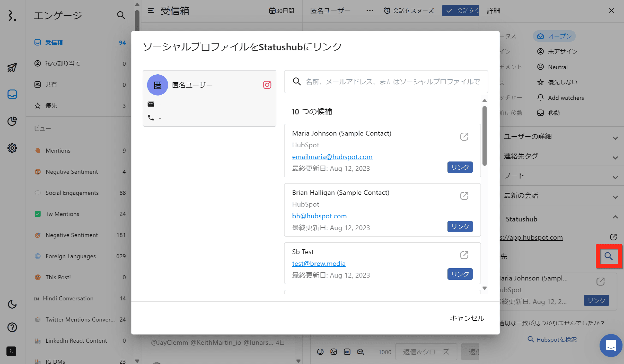Open Maria Johnson contact in new window
The image size is (624, 364).
pos(464,137)
